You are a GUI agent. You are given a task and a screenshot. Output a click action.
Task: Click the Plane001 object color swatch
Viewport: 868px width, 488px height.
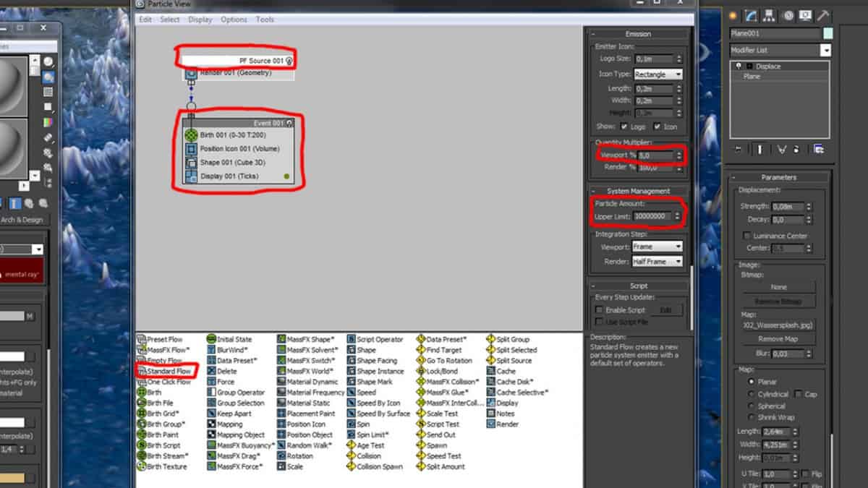click(827, 33)
